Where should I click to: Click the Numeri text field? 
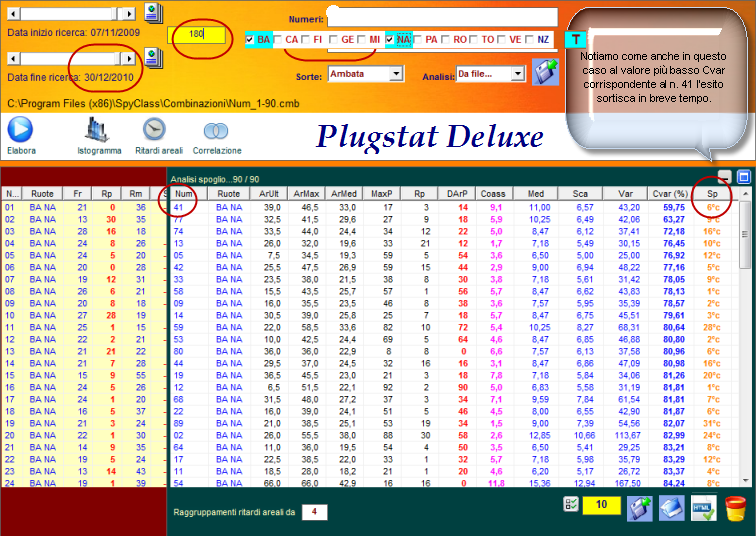pyautogui.click(x=442, y=17)
